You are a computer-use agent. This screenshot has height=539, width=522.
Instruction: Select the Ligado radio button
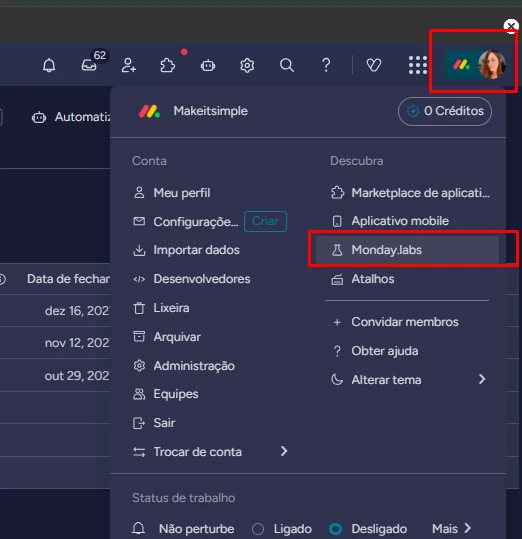pos(258,529)
